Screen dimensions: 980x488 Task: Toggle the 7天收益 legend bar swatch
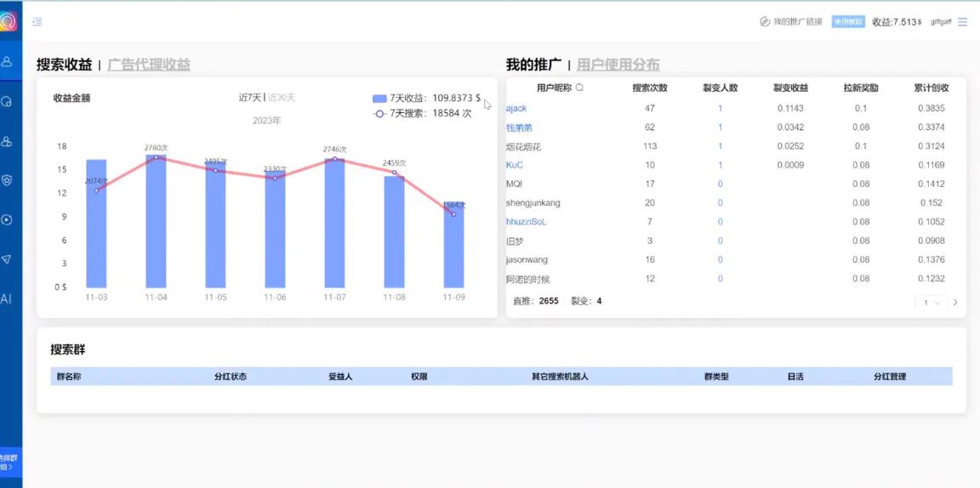click(x=379, y=99)
